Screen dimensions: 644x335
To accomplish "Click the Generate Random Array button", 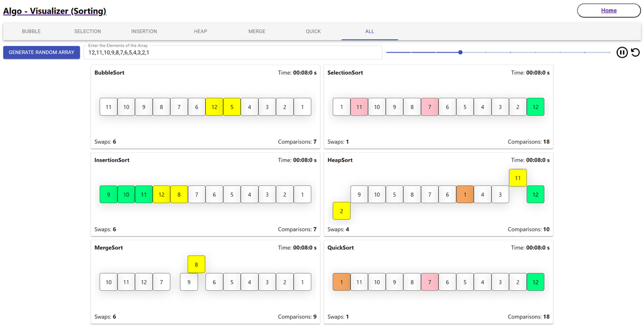I will click(42, 52).
